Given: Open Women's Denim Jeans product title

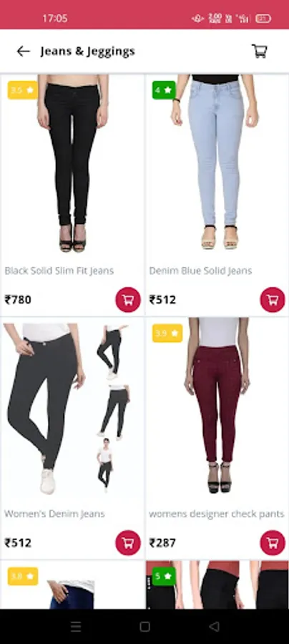Looking at the screenshot, I should [54, 514].
